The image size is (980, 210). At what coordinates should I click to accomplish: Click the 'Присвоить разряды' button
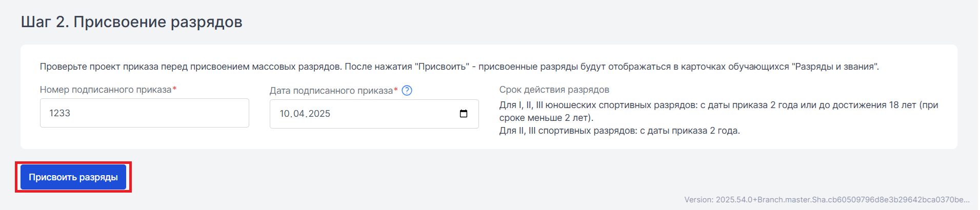pyautogui.click(x=73, y=177)
